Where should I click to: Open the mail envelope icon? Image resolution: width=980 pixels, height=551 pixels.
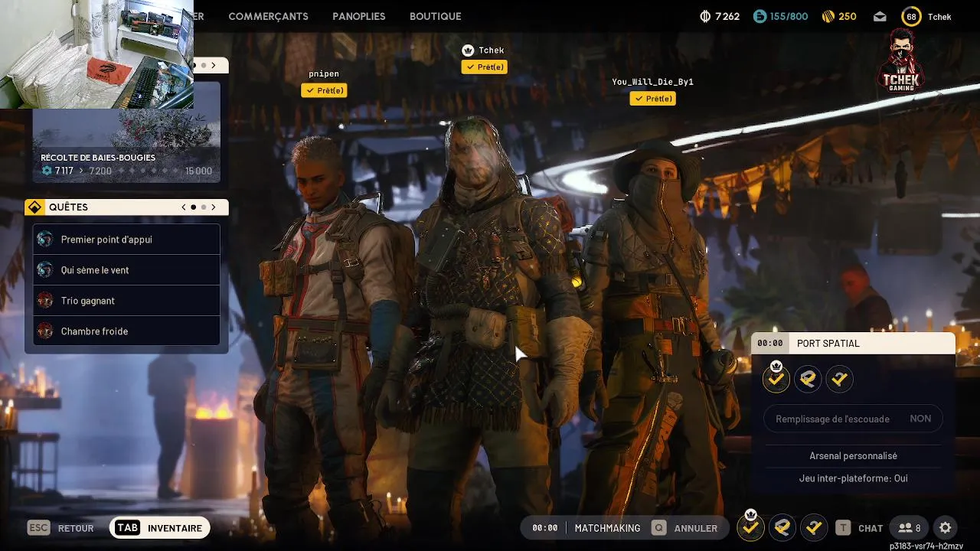tap(880, 16)
